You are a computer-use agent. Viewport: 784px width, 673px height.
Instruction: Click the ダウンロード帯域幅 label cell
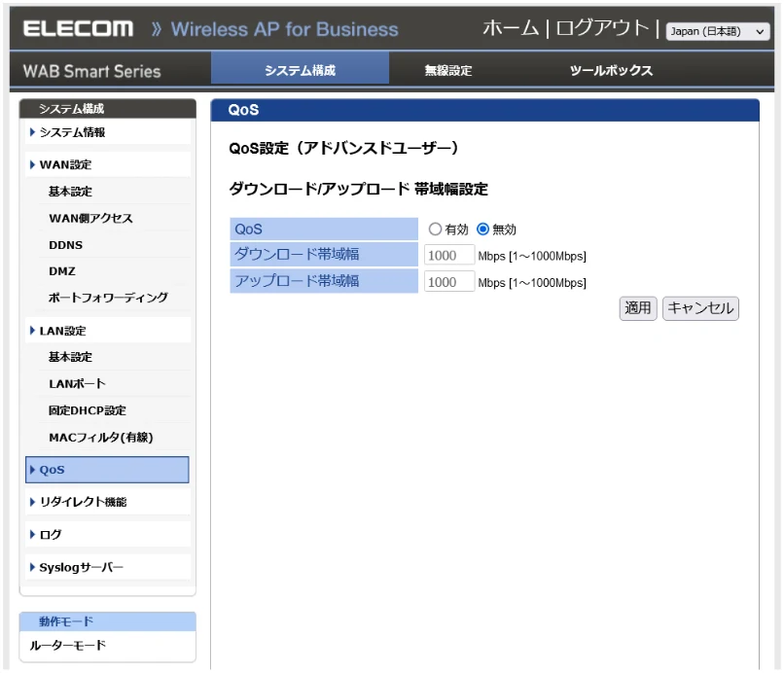point(324,255)
